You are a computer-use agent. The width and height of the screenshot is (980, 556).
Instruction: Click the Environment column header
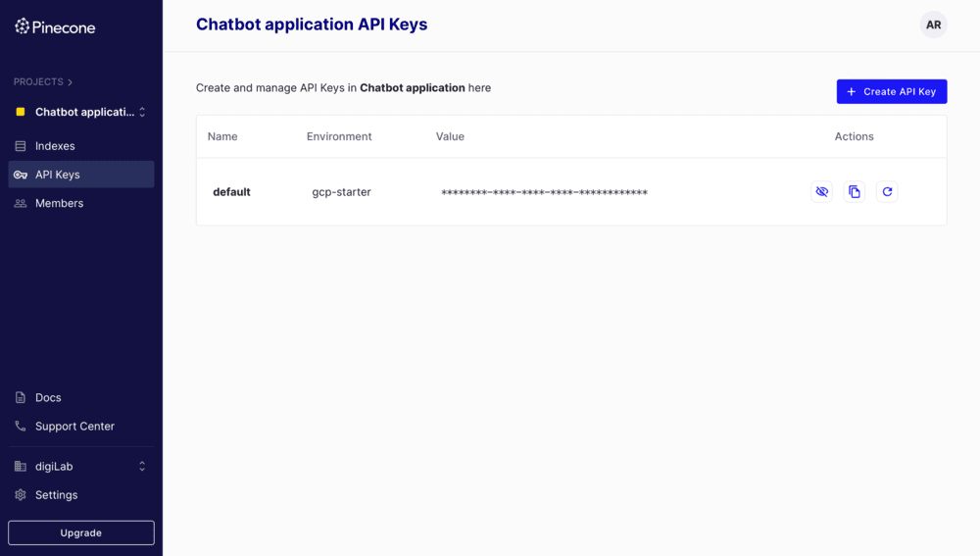(x=339, y=136)
